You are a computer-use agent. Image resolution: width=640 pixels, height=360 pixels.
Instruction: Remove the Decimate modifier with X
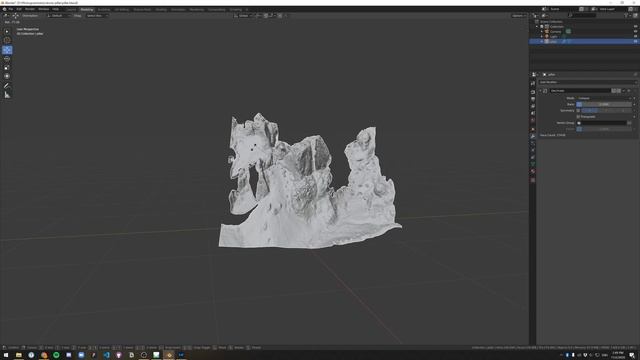click(x=629, y=91)
